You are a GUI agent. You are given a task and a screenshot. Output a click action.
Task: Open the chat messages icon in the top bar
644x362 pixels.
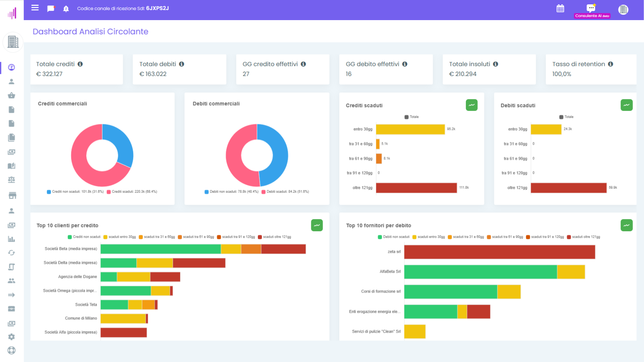(x=51, y=8)
